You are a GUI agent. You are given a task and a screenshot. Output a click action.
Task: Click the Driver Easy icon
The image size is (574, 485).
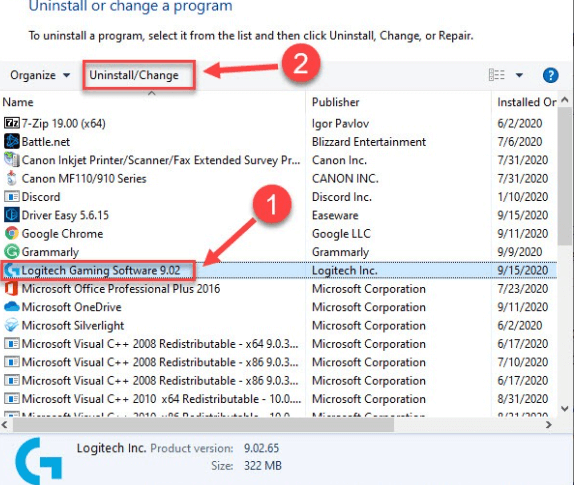point(12,215)
